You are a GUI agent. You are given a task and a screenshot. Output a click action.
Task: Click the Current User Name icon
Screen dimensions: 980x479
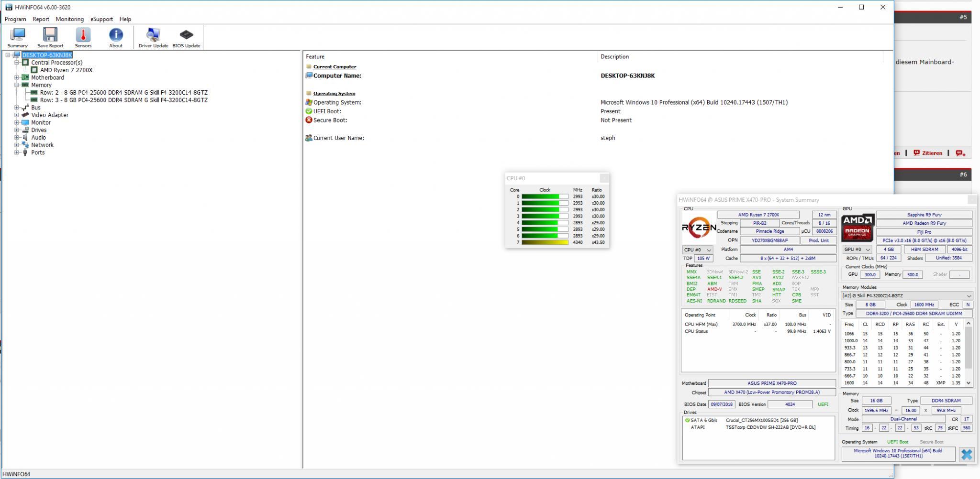[309, 138]
